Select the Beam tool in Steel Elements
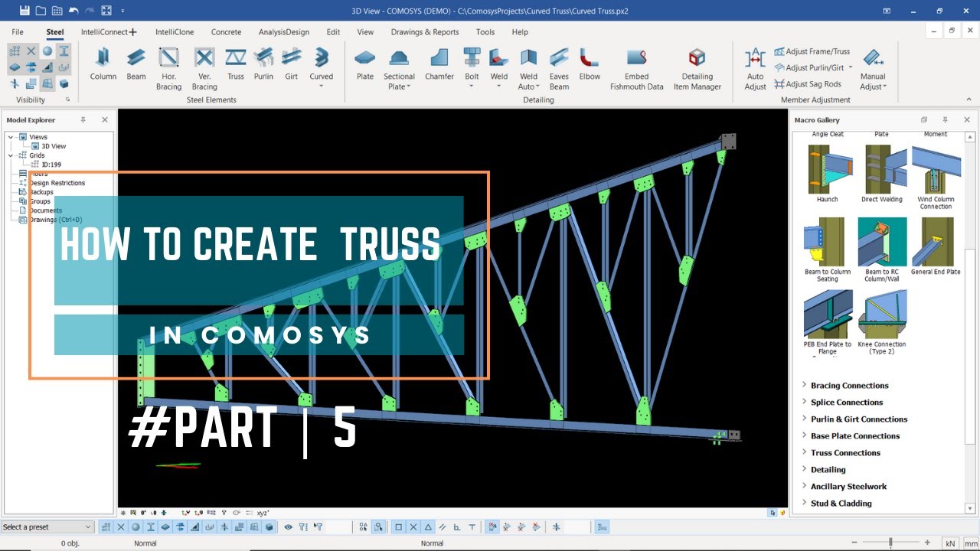Viewport: 980px width, 551px height. [136, 64]
